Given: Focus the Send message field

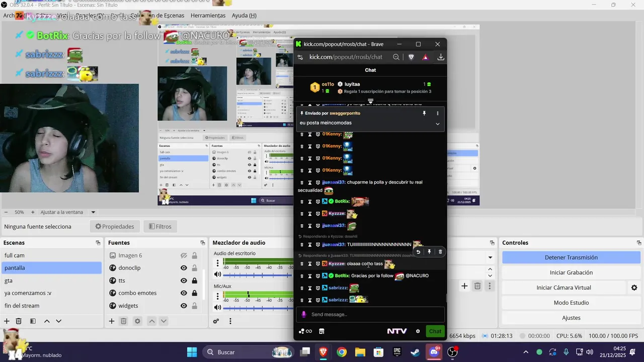Looking at the screenshot, I should click(x=370, y=314).
